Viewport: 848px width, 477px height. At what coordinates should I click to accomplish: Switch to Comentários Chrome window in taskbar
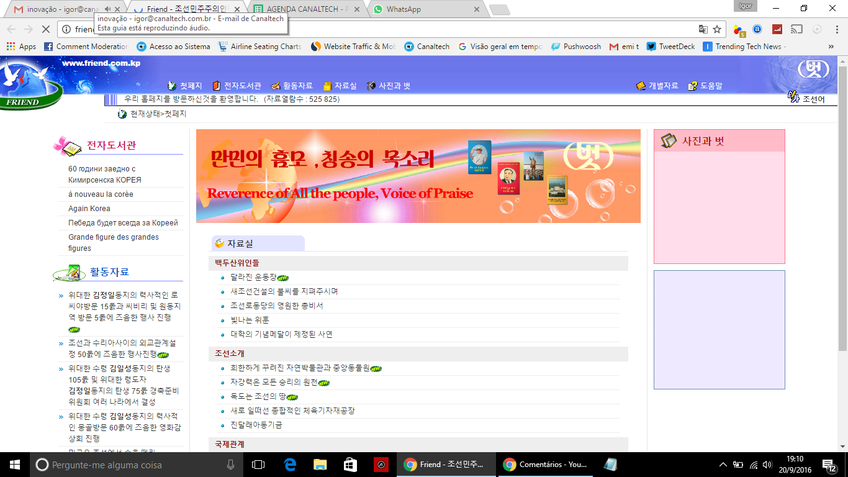pyautogui.click(x=545, y=465)
